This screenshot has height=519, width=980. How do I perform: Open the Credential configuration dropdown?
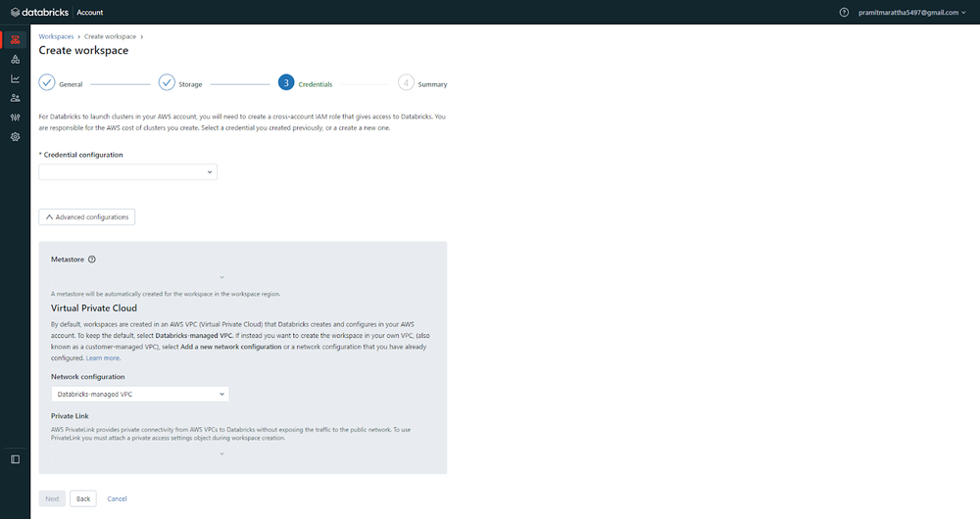(x=127, y=172)
